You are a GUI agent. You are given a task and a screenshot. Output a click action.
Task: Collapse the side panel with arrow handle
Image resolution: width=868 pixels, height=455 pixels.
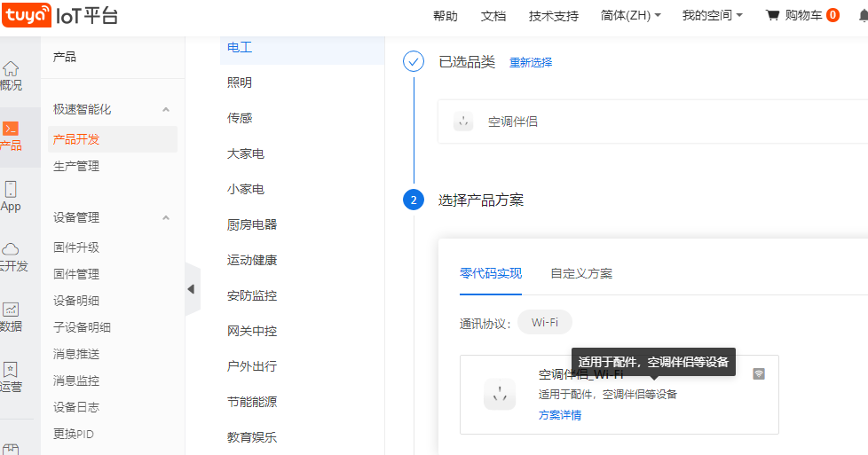pos(192,289)
